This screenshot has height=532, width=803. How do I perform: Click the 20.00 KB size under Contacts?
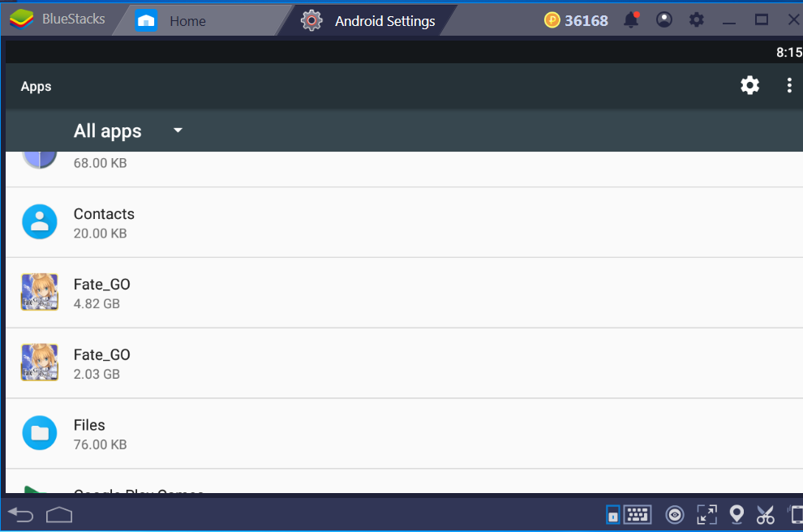click(x=100, y=234)
